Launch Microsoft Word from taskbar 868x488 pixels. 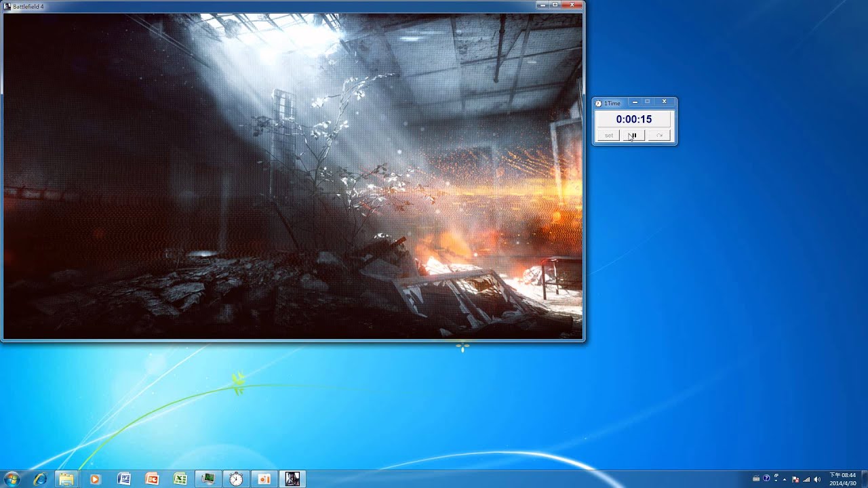pyautogui.click(x=123, y=479)
